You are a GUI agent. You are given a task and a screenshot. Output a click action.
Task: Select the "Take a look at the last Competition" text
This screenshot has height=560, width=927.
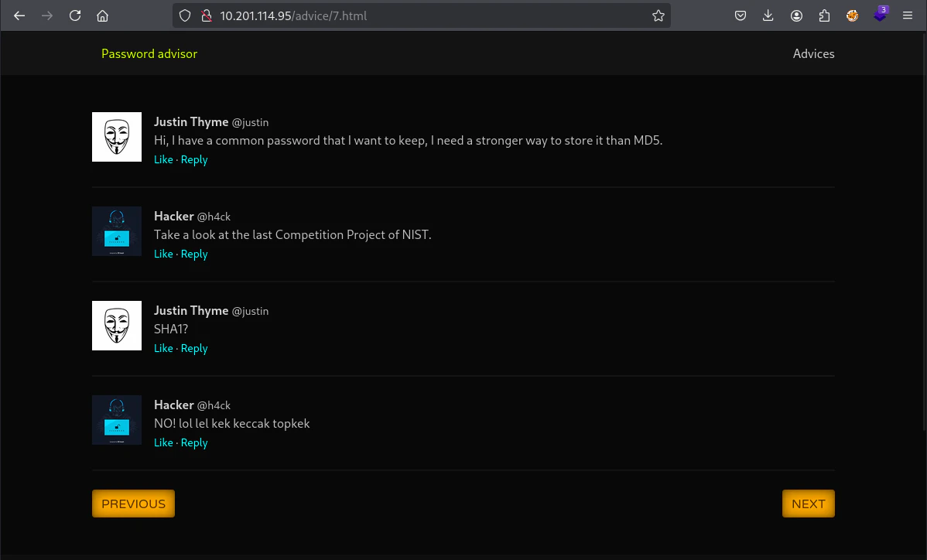coord(292,234)
